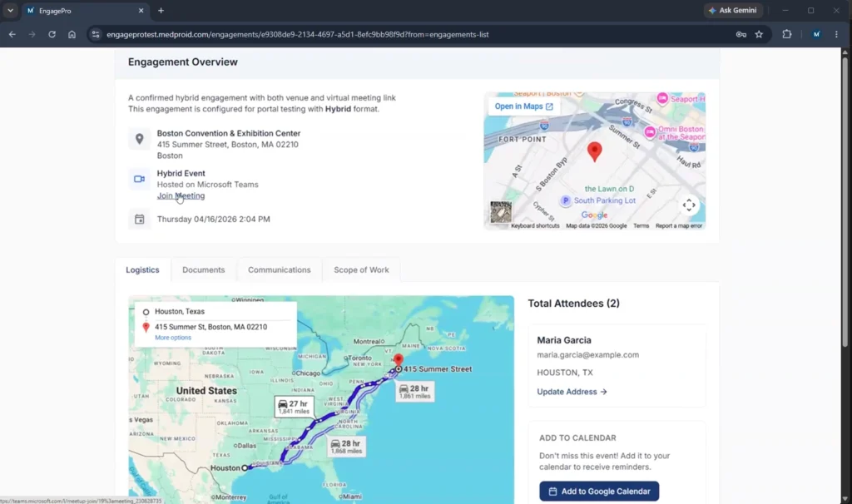Image resolution: width=852 pixels, height=504 pixels.
Task: Select the 28 hr 1,868 miles route
Action: [x=346, y=447]
